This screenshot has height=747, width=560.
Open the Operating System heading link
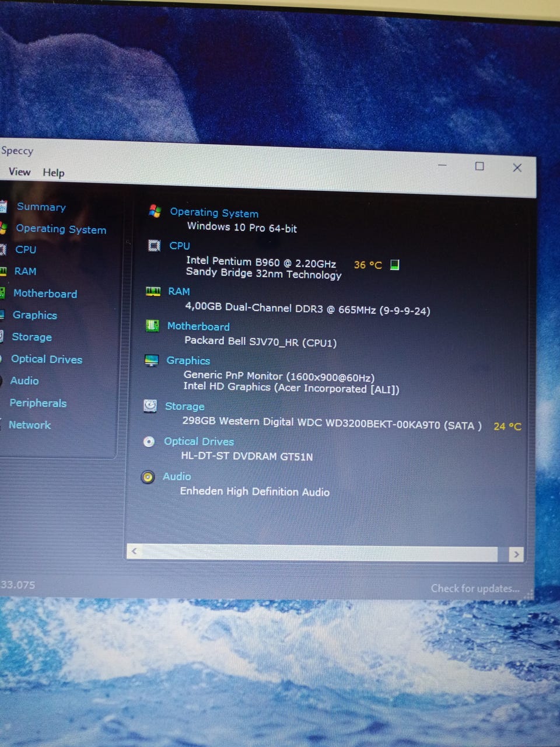(214, 213)
